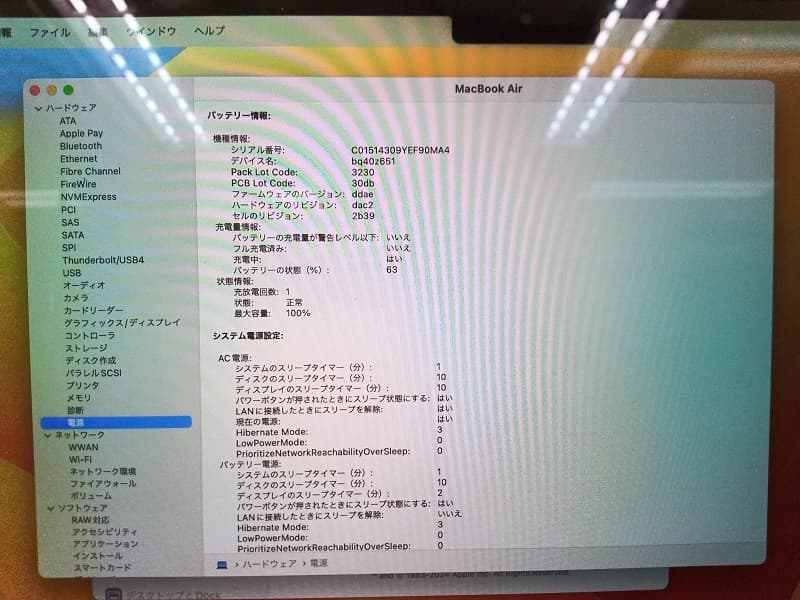Select SATA in the sidebar

pyautogui.click(x=72, y=235)
